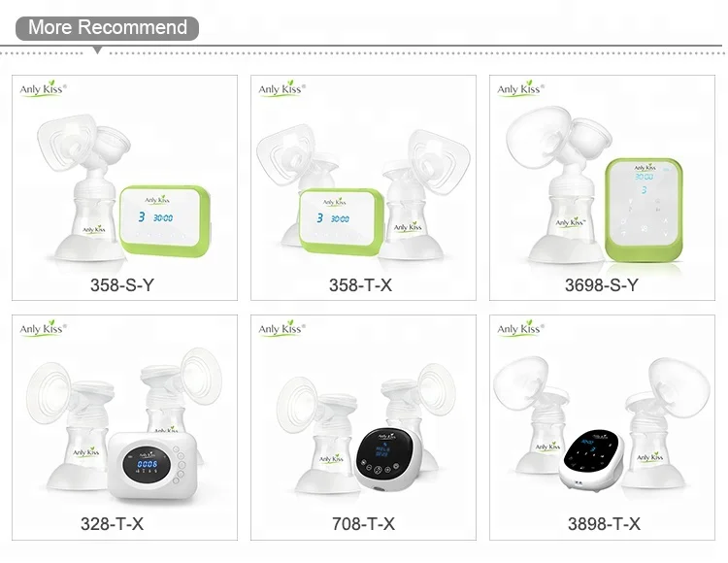Click Anly Kiss logo in 3898-T-X card
Screen dimensions: 728x563
point(520,328)
